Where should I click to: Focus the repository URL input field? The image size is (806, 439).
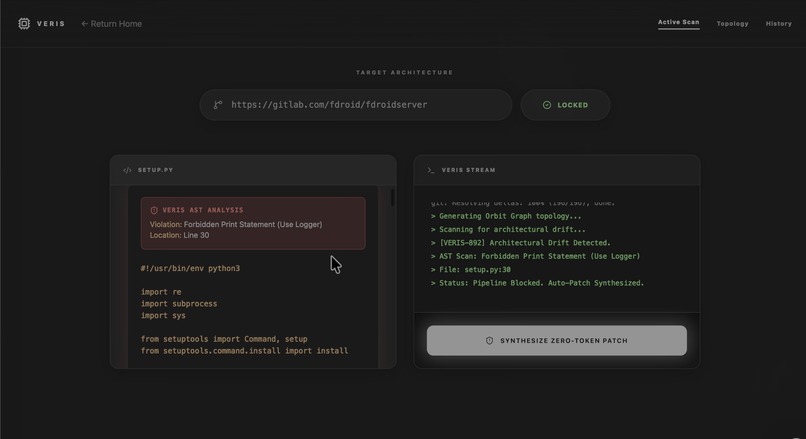click(x=356, y=105)
